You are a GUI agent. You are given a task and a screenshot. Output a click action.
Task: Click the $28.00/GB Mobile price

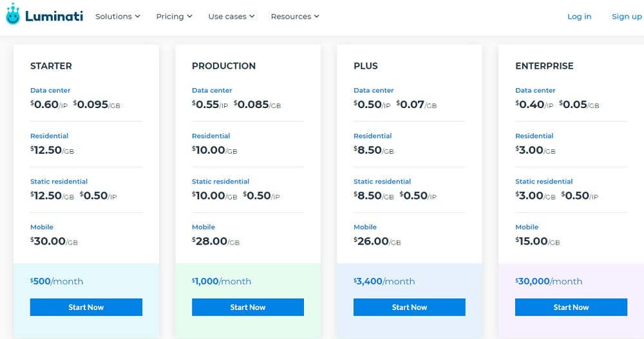216,241
